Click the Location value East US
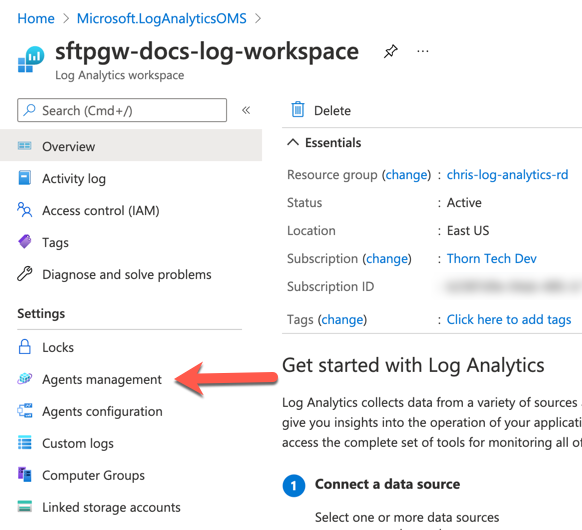 tap(468, 230)
